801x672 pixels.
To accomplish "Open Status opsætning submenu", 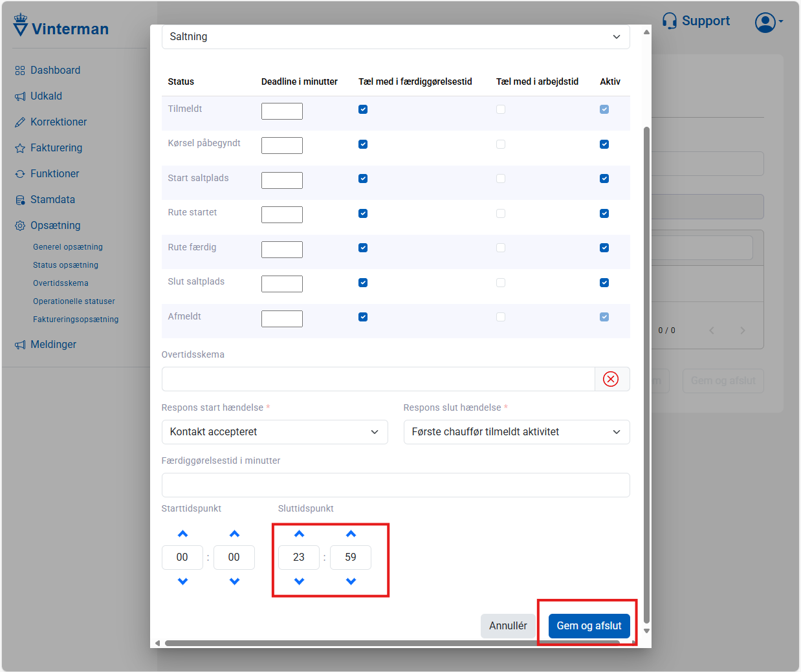I will pyautogui.click(x=65, y=265).
